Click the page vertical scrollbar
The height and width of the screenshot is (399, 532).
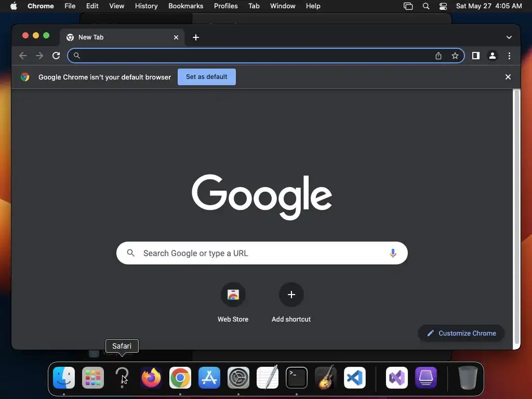(516, 217)
